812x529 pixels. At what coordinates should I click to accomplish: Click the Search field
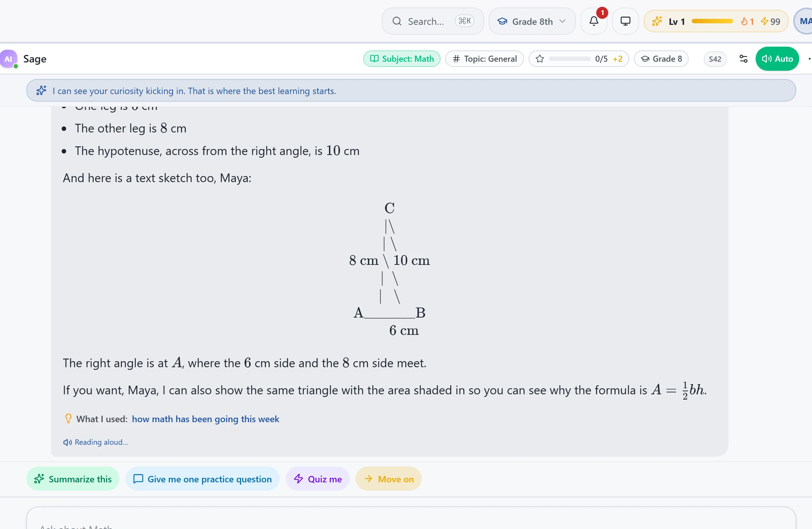click(433, 21)
